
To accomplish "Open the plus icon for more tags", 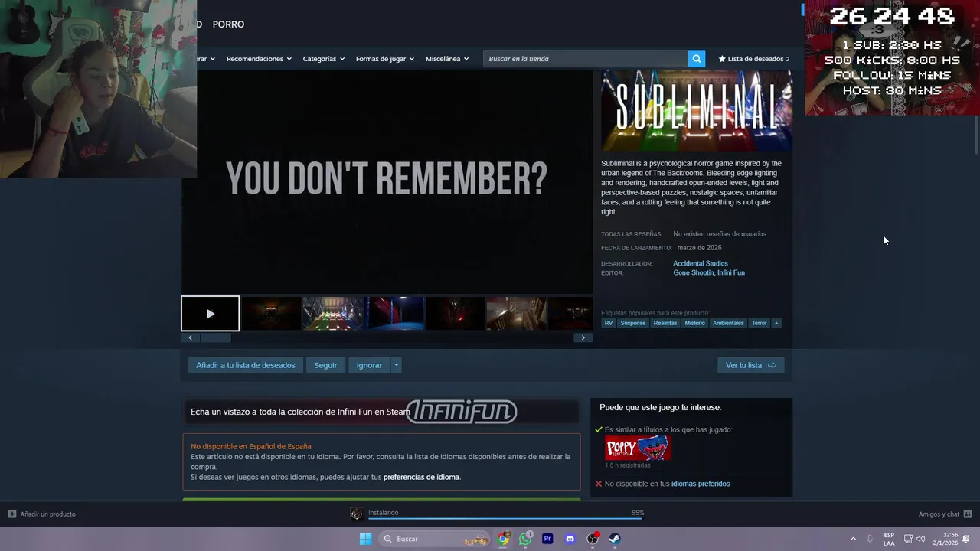I will (x=776, y=323).
